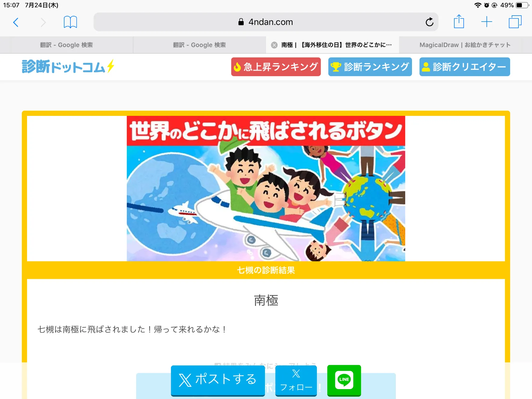Close the 南極 tab with its X

(274, 45)
